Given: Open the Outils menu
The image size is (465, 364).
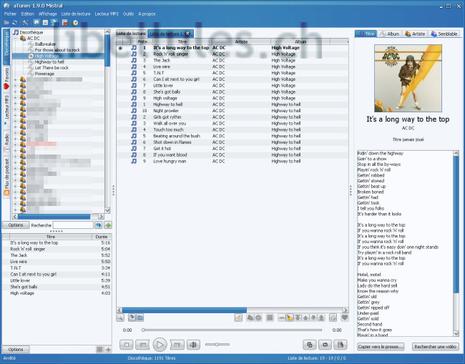Looking at the screenshot, I should coord(128,14).
